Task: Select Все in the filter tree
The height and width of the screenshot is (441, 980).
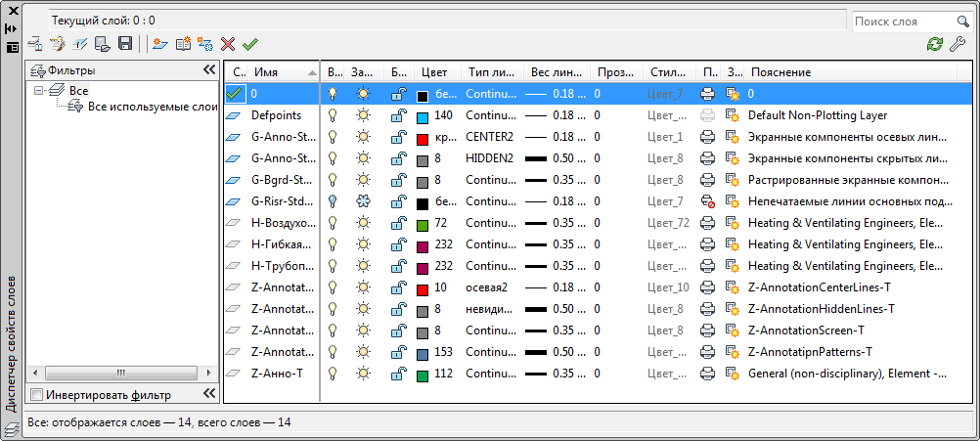Action: pyautogui.click(x=79, y=90)
